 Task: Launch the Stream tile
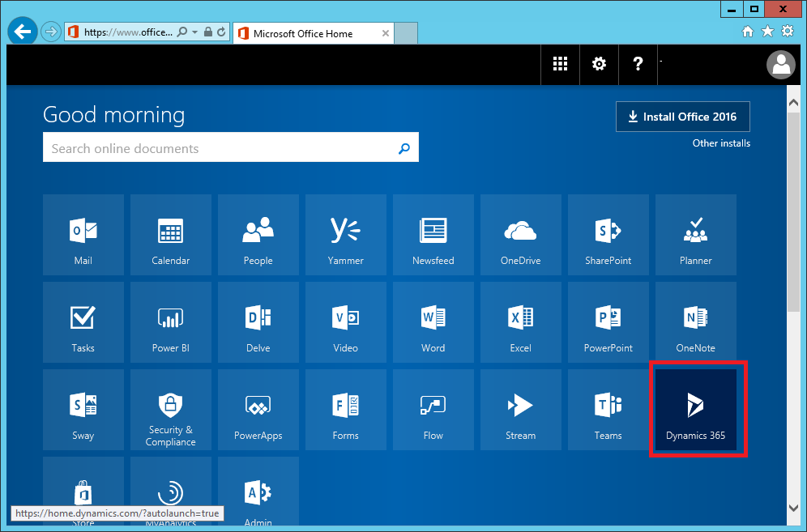pos(521,410)
